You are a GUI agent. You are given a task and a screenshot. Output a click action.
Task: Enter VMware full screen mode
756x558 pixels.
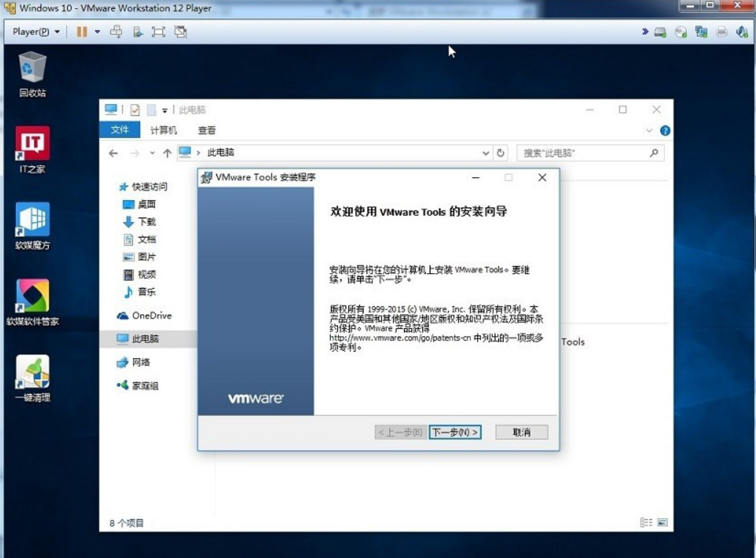tap(158, 31)
